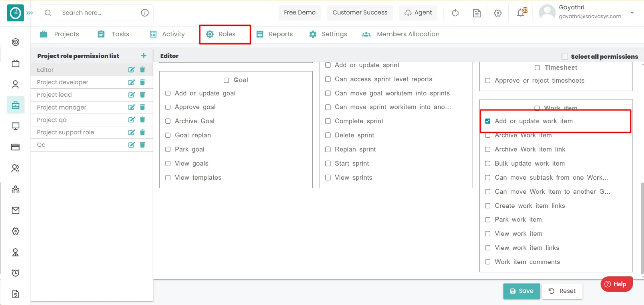The width and height of the screenshot is (644, 305).
Task: Open the user account dropdown arrow
Action: 632,13
